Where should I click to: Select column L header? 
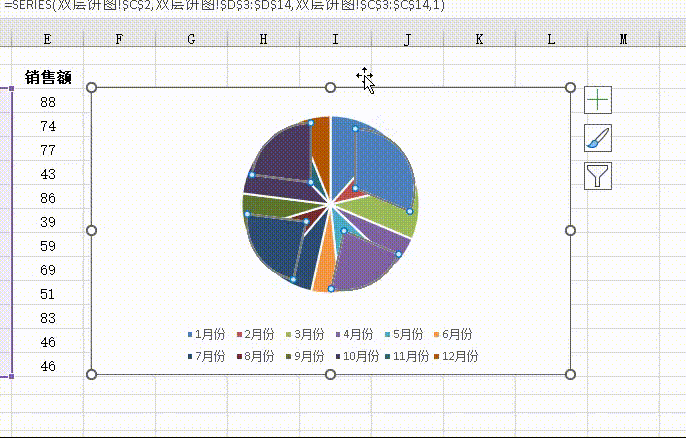click(551, 39)
